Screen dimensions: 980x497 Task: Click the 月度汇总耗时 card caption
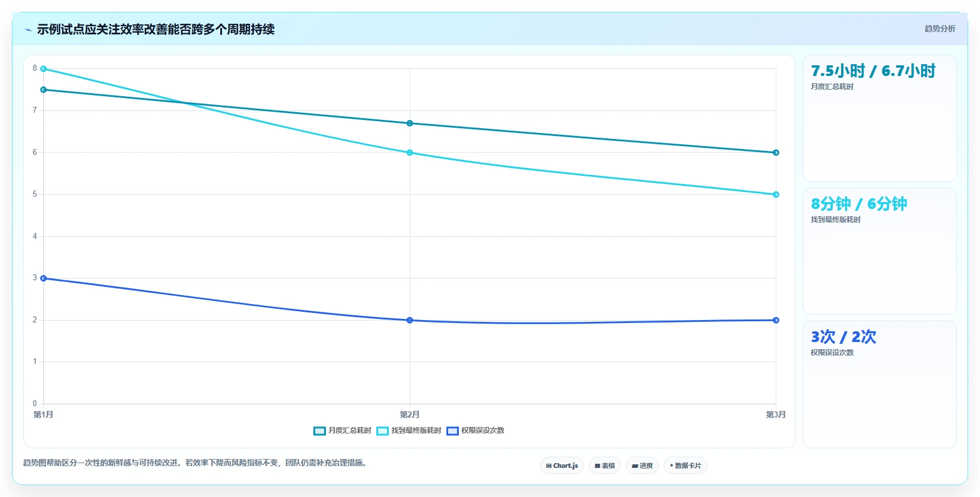tap(832, 87)
